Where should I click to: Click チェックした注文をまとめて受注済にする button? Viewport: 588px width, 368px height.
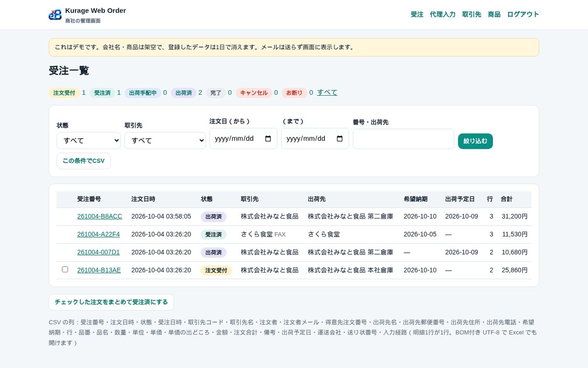pos(111,302)
